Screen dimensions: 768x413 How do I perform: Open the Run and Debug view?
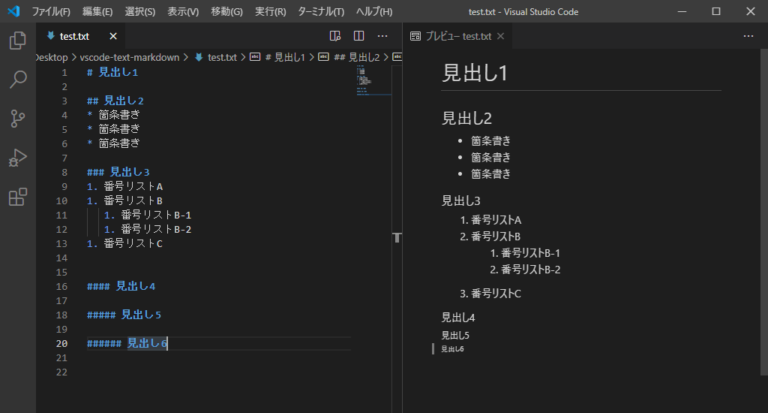pos(18,158)
